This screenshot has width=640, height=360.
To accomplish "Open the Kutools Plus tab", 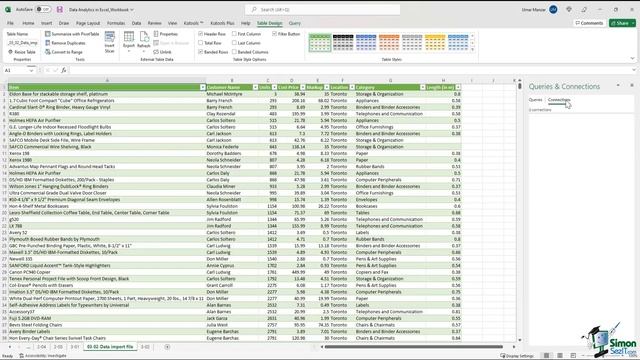I will point(222,23).
